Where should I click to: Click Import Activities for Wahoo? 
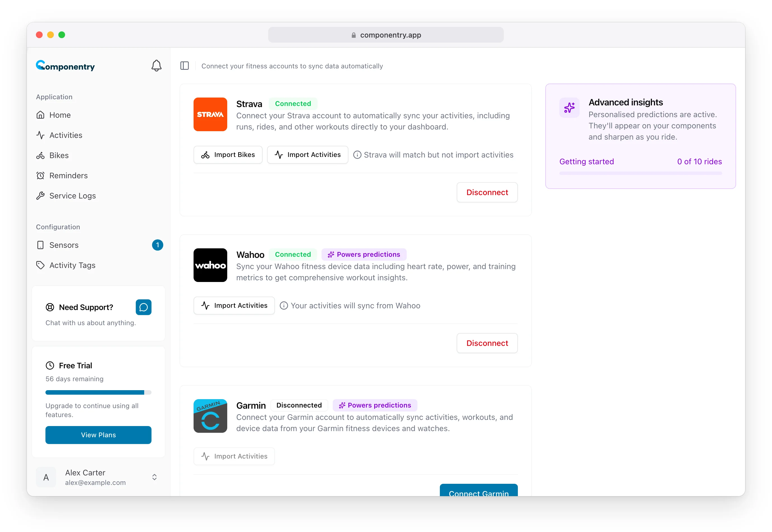coord(234,305)
